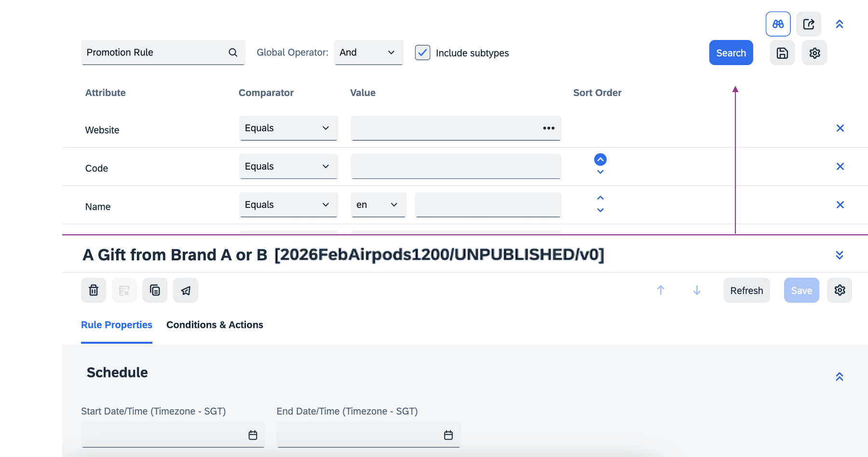Screen dimensions: 868x457
Task: Open editor settings gear next to Save
Action: 840,290
